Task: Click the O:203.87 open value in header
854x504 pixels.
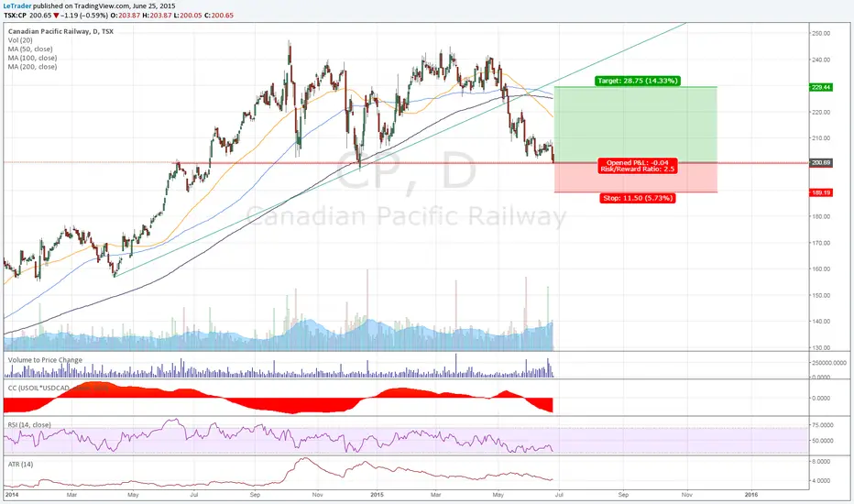Action: (126, 16)
